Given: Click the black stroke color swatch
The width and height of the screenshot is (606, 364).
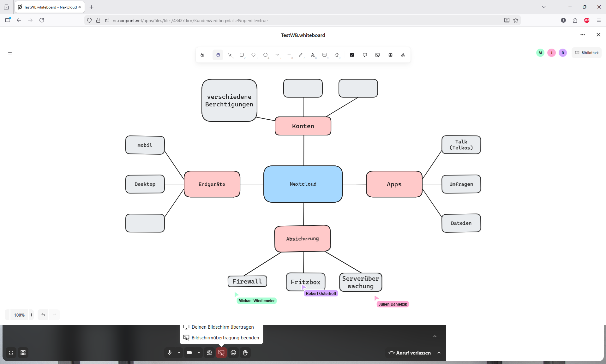Looking at the screenshot, I should (352, 55).
